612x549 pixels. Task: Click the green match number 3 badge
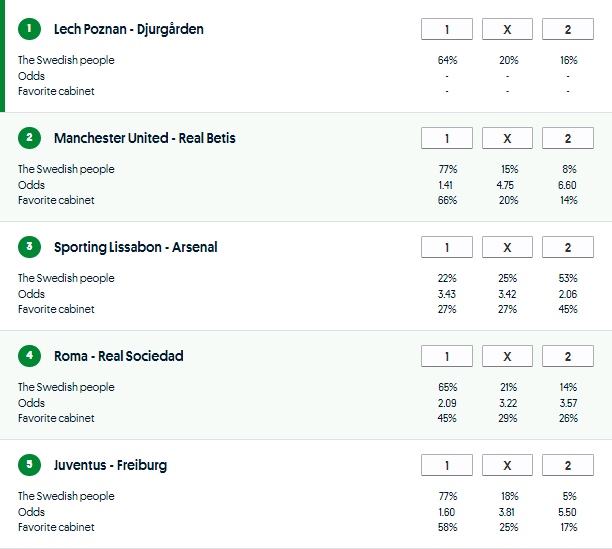(x=29, y=247)
